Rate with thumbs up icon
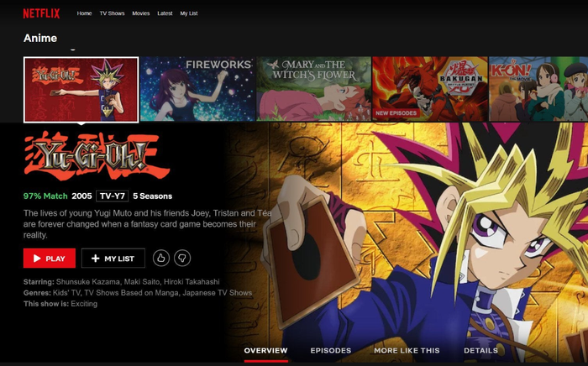This screenshot has width=588, height=366. 161,258
